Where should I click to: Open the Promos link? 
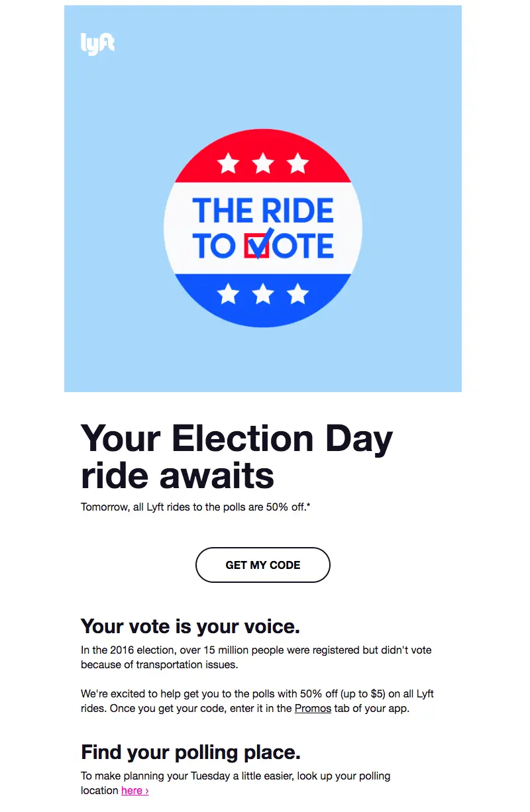313,708
